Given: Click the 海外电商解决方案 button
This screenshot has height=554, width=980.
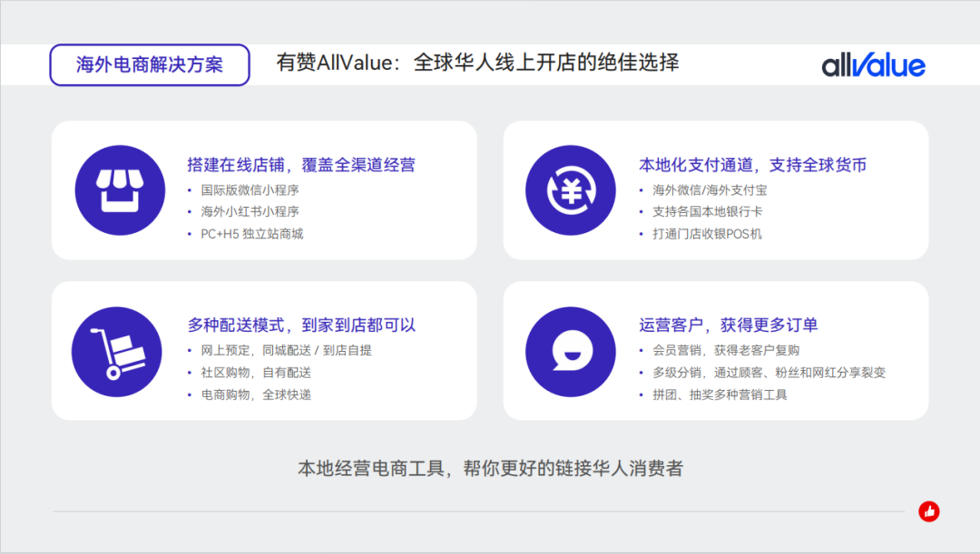Looking at the screenshot, I should 150,64.
